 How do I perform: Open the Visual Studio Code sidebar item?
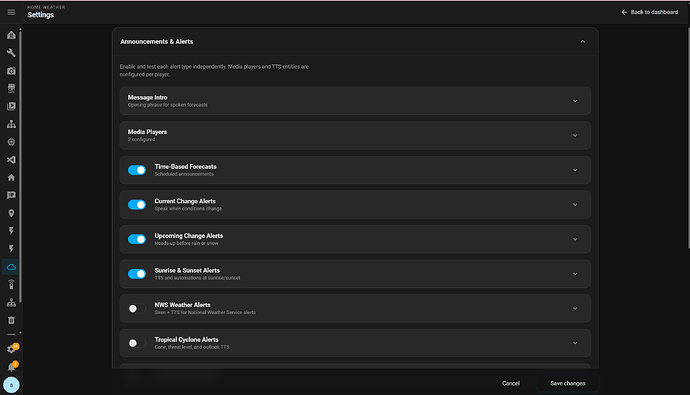click(x=11, y=160)
